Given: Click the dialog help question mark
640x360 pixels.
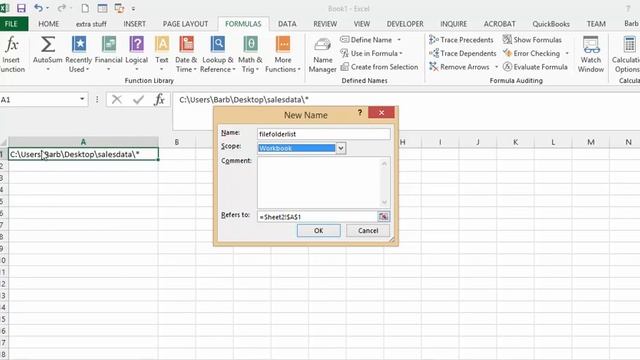Looking at the screenshot, I should (x=360, y=113).
